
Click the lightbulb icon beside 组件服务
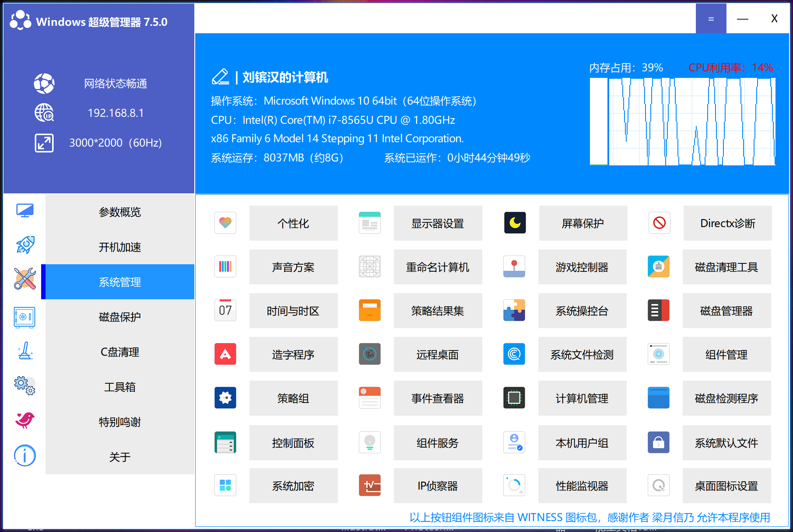(x=370, y=442)
